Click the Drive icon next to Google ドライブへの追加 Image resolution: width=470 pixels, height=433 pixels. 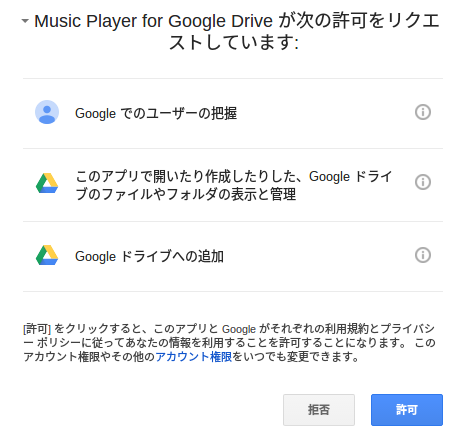click(x=47, y=255)
